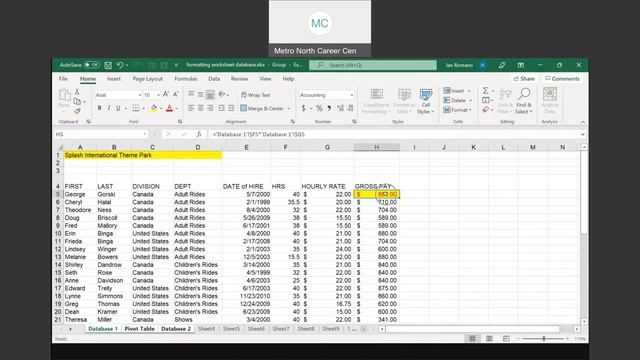Click the Top Align icon
640x360 pixels.
coord(191,95)
